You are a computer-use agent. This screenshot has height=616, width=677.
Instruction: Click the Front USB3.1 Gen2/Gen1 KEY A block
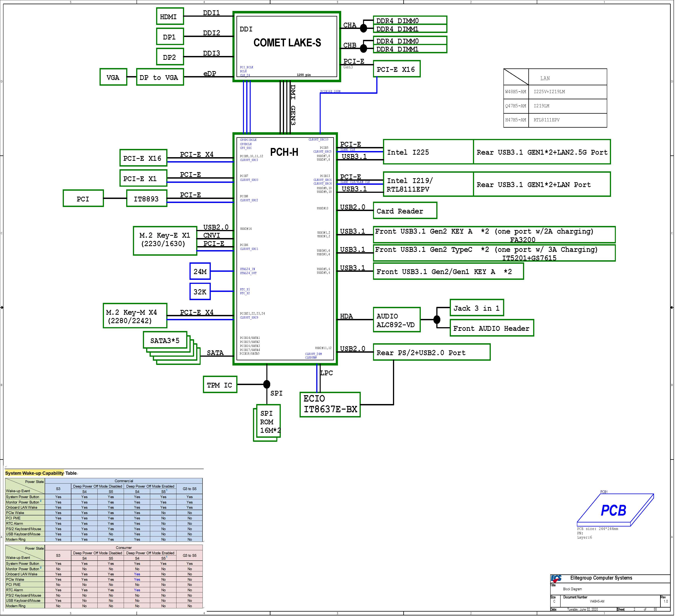click(x=448, y=271)
